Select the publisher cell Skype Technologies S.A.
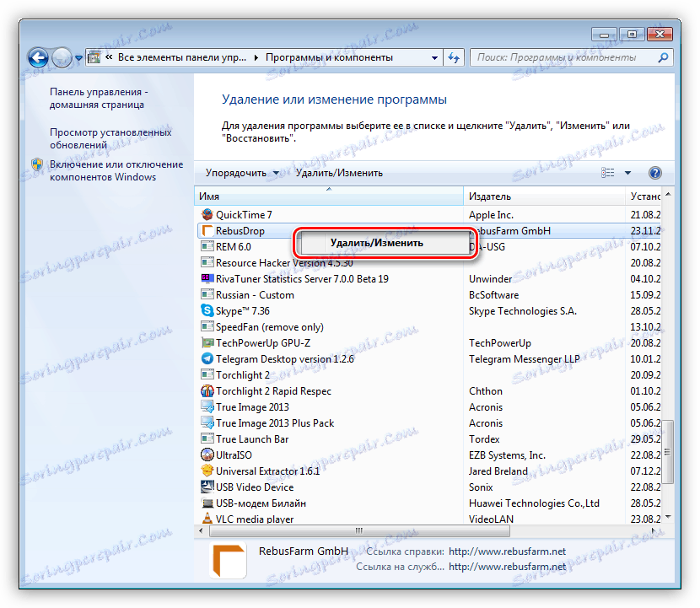Image resolution: width=700 pixels, height=608 pixels. pos(522,310)
